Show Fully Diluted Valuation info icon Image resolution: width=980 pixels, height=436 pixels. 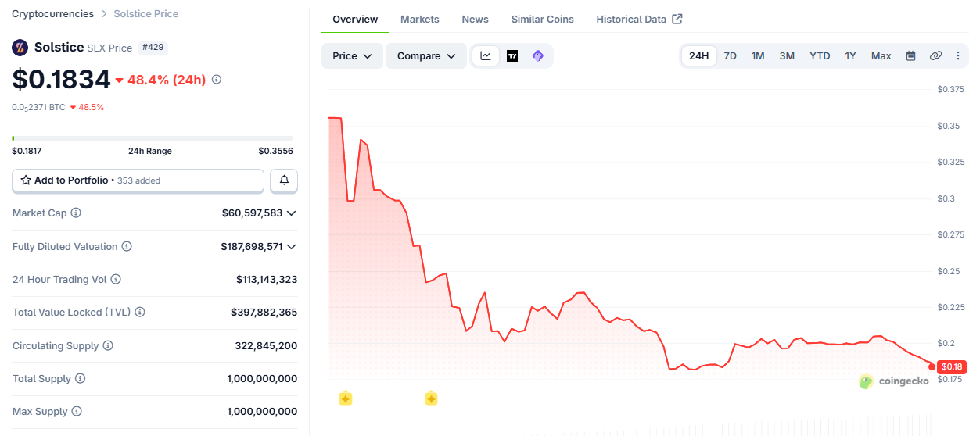tap(127, 246)
